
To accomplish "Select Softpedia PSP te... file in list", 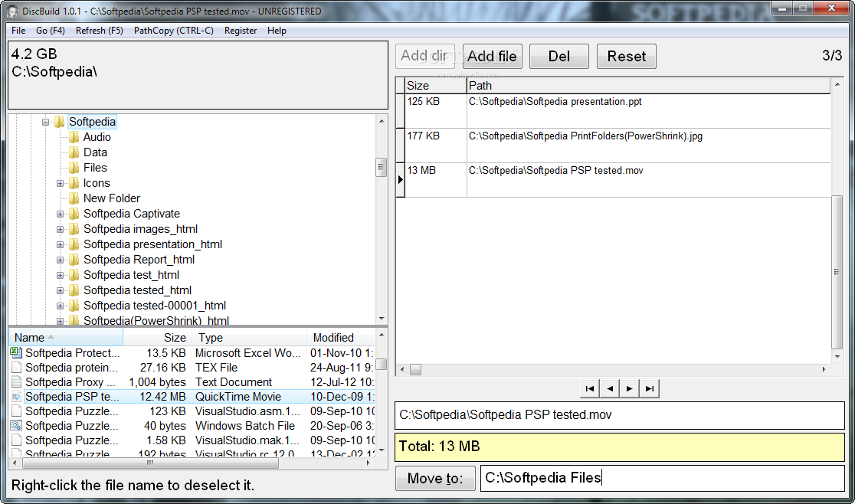I will tap(192, 397).
